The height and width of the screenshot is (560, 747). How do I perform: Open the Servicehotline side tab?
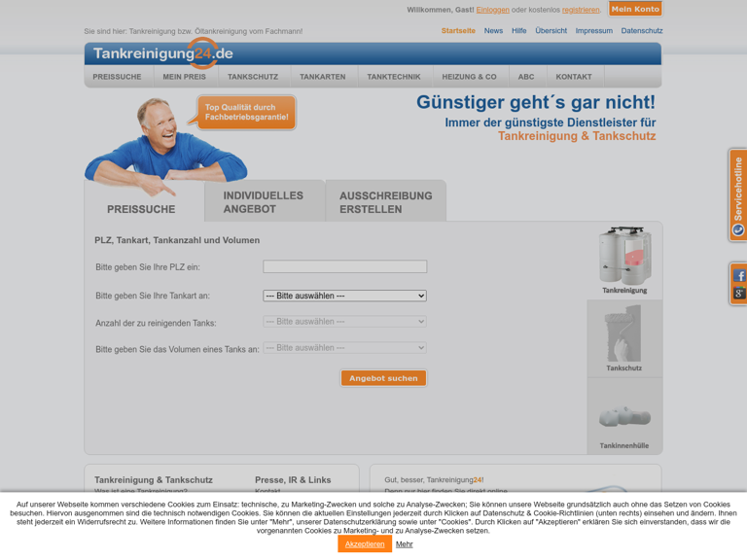pyautogui.click(x=738, y=194)
